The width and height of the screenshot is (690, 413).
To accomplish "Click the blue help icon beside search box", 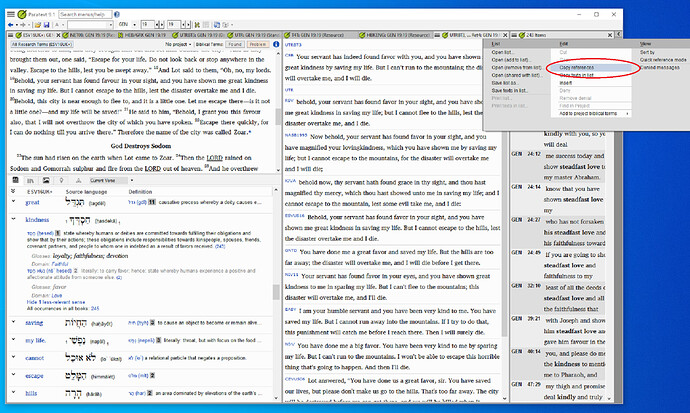I will [x=117, y=15].
